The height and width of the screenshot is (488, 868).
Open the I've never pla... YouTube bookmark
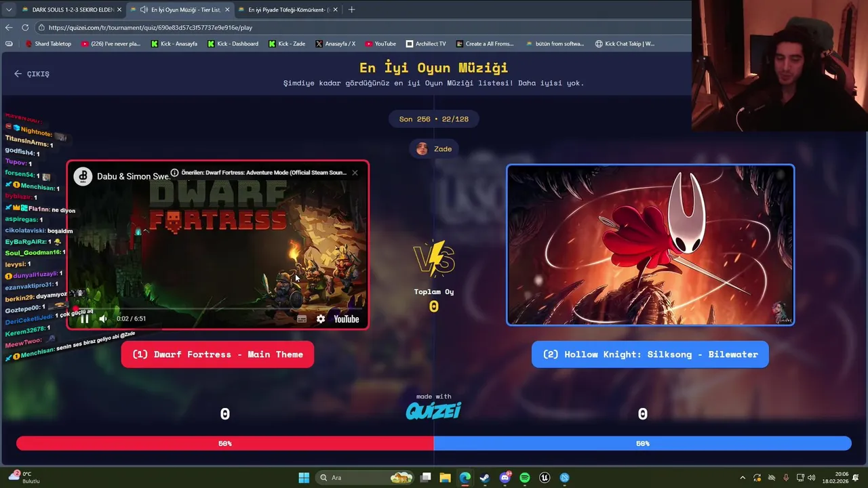[x=111, y=44]
